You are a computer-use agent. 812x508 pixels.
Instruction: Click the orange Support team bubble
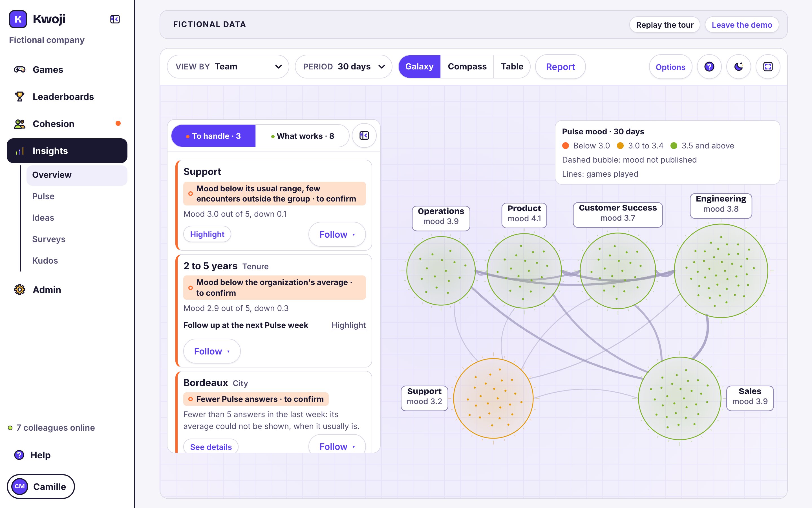pyautogui.click(x=493, y=398)
